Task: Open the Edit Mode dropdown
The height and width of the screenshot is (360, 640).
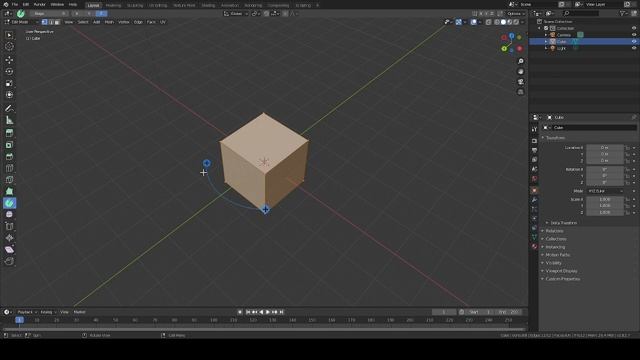Action: [21, 22]
